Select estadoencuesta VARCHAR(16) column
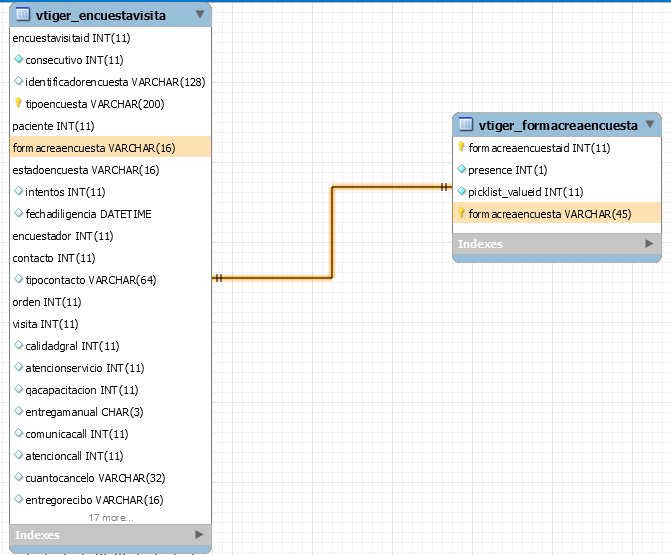The width and height of the screenshot is (671, 555). point(110,170)
